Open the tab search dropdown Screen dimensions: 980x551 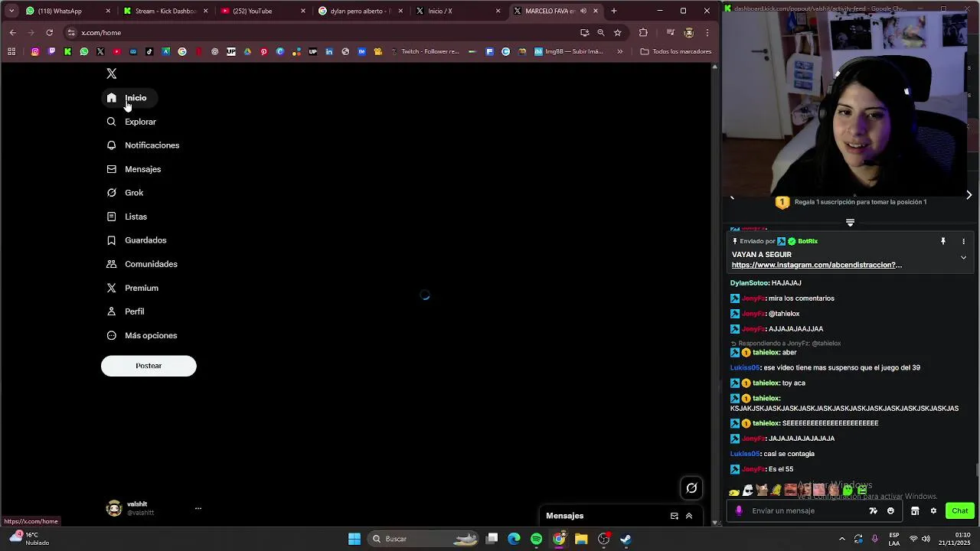[11, 11]
